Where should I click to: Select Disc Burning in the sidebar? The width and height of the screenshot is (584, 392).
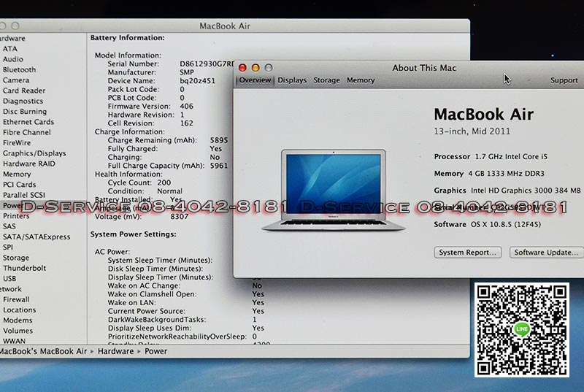[x=25, y=111]
